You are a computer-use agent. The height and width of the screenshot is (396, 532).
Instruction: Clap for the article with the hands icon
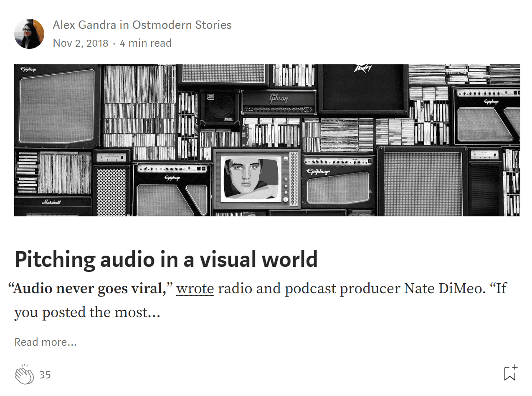24,374
